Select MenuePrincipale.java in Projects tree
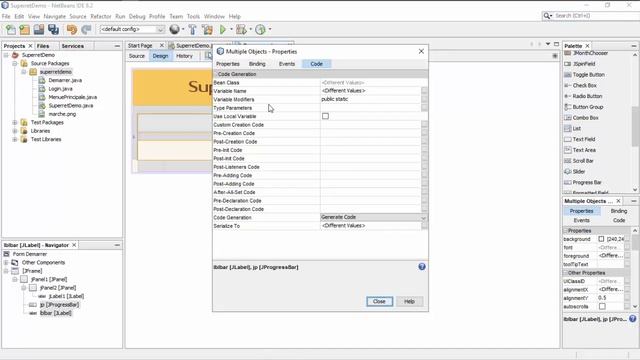 tap(73, 97)
